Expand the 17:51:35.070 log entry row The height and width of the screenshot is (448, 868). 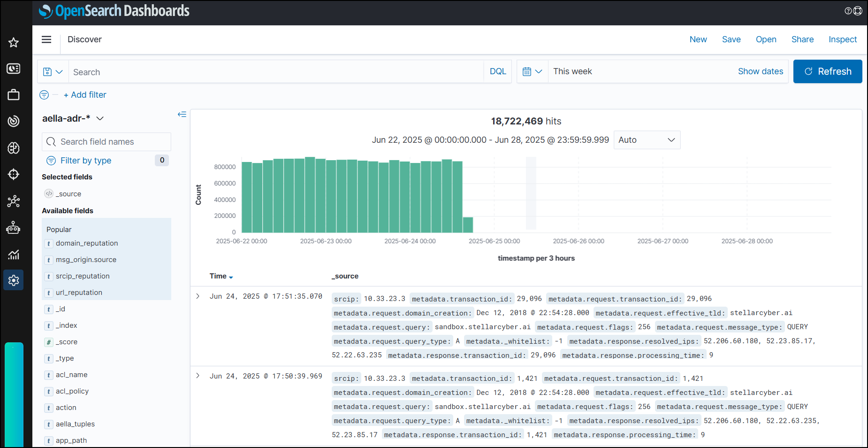tap(198, 296)
